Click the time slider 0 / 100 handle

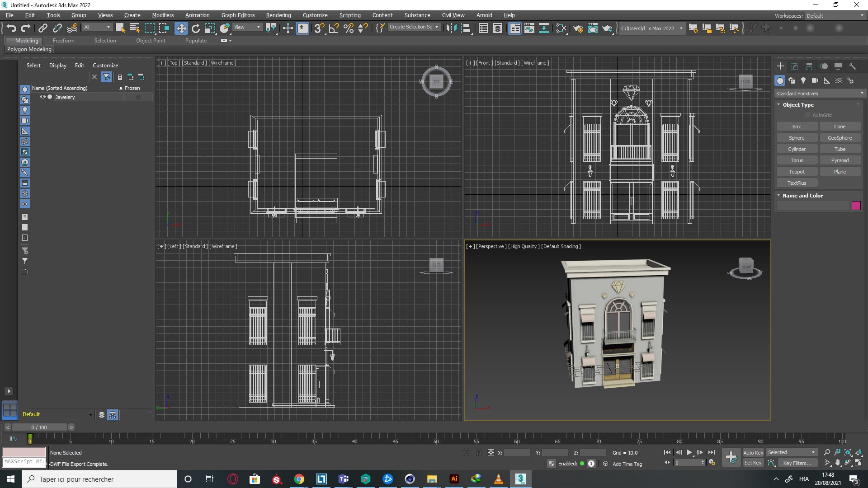[x=39, y=427]
